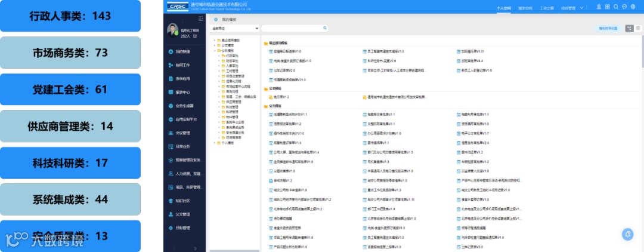Select the 城交空间 tab
Image resolution: width=644 pixels, height=252 pixels.
(x=525, y=7)
